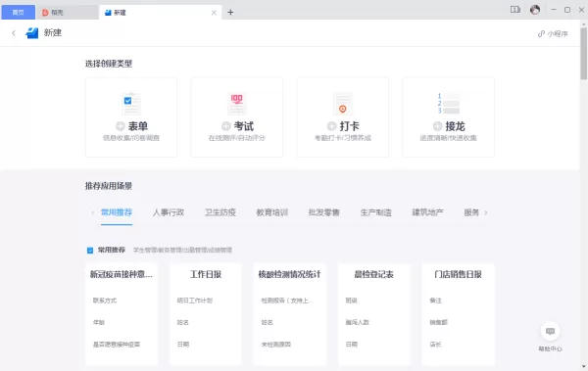Close the 新建 browser tab
This screenshot has width=588, height=371.
214,13
